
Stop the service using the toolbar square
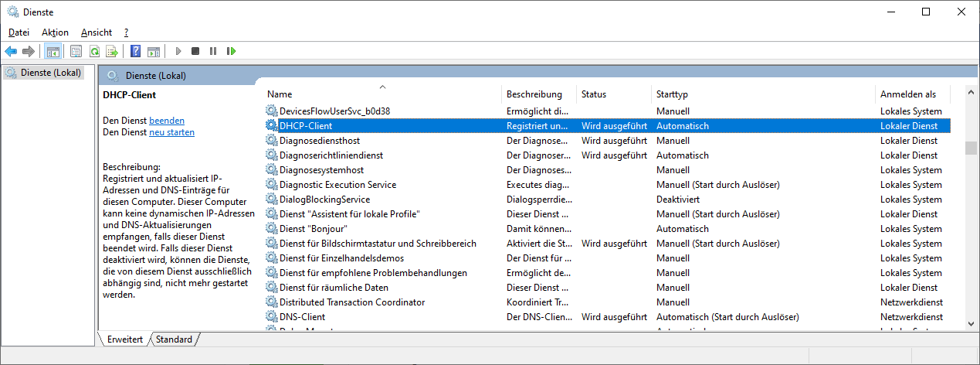(195, 51)
